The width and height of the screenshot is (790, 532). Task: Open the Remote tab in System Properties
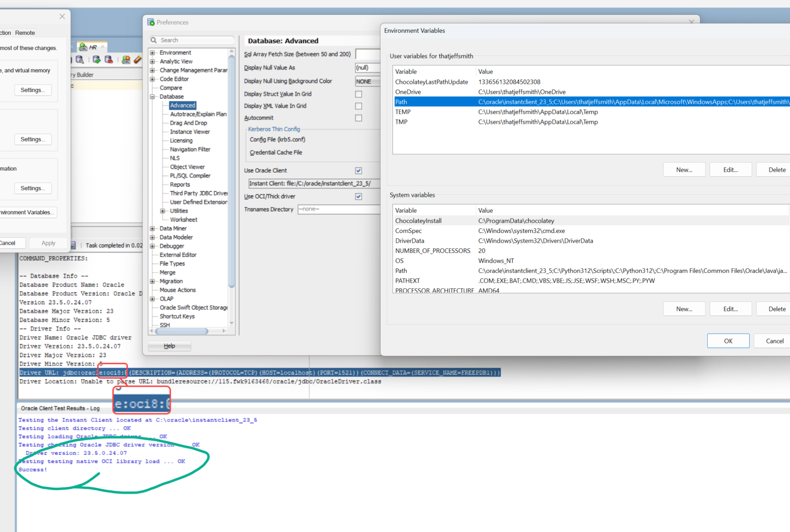(25, 32)
